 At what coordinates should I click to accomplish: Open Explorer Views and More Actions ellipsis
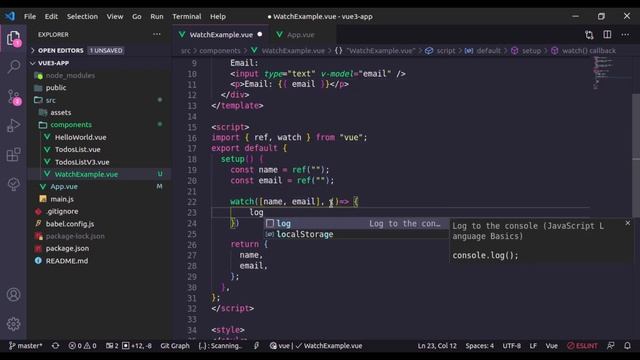click(157, 34)
